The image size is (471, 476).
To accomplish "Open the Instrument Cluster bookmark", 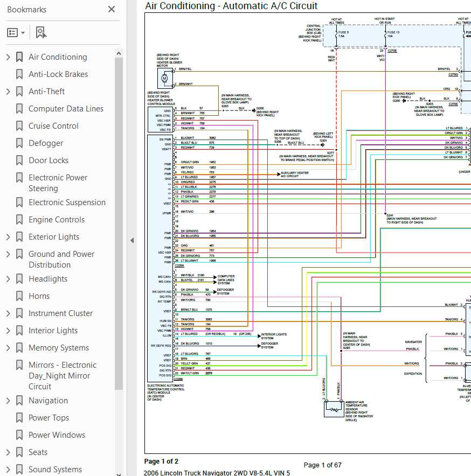I will [60, 313].
